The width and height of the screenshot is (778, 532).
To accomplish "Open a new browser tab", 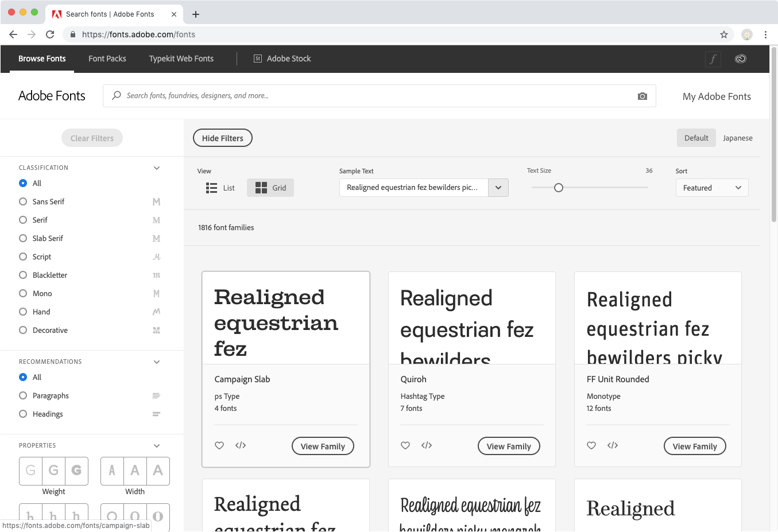I will [x=196, y=14].
